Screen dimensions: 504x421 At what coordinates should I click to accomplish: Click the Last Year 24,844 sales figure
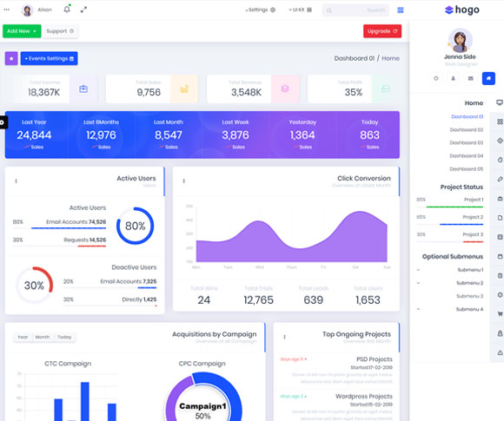click(34, 135)
